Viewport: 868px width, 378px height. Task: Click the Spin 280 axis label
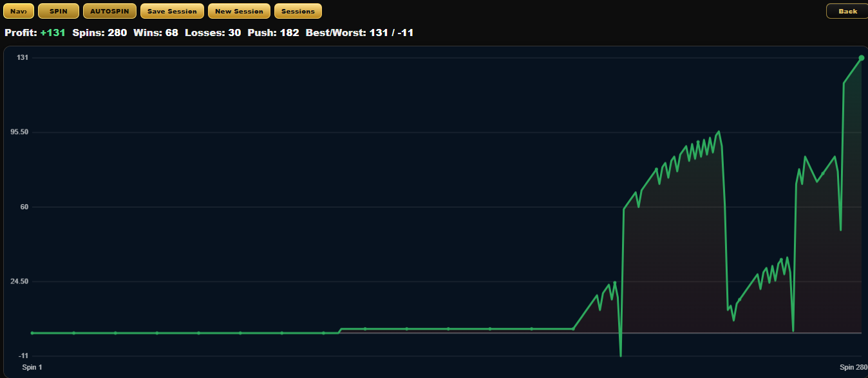pos(853,367)
